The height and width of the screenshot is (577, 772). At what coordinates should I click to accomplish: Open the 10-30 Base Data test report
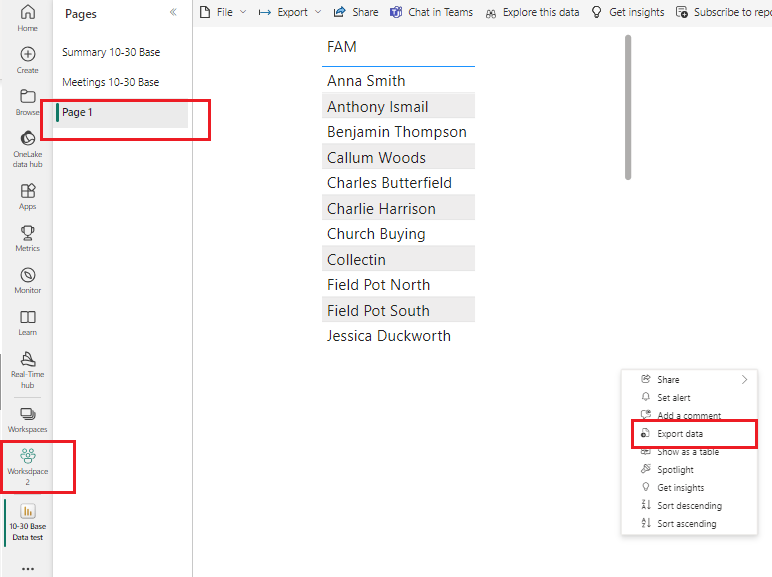28,522
